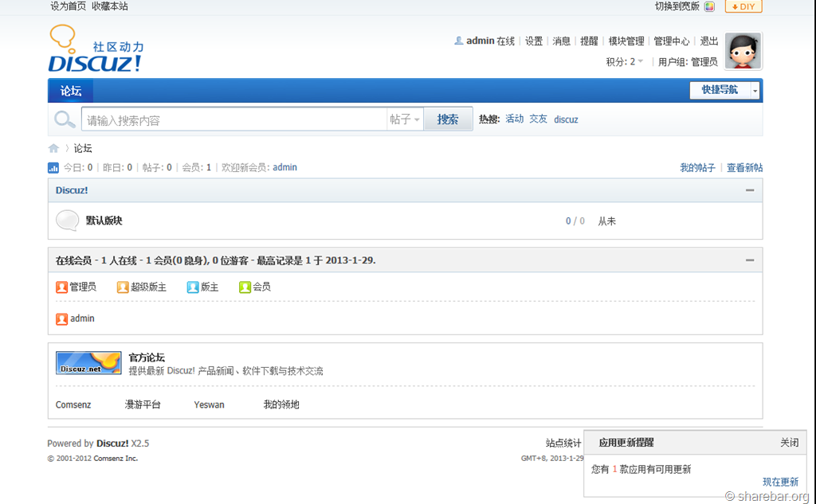The image size is (816, 504).
Task: Collapse the Discuz! category section
Action: click(x=749, y=190)
